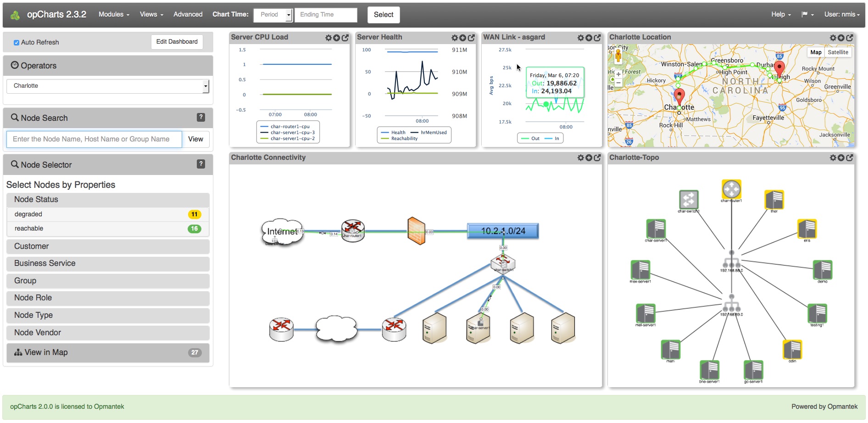Select the thor server node in topology
The height and width of the screenshot is (423, 868).
pyautogui.click(x=774, y=200)
